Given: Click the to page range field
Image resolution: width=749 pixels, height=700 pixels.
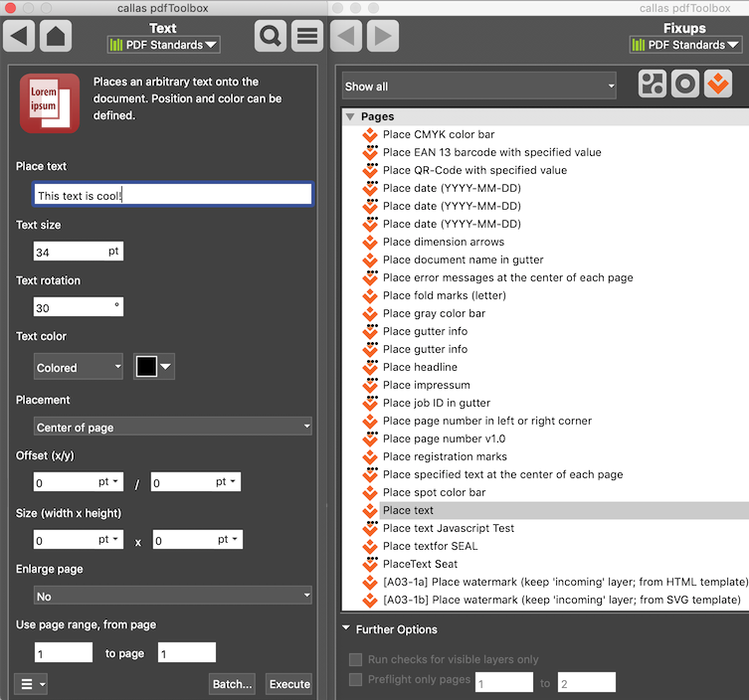Looking at the screenshot, I should click(187, 652).
